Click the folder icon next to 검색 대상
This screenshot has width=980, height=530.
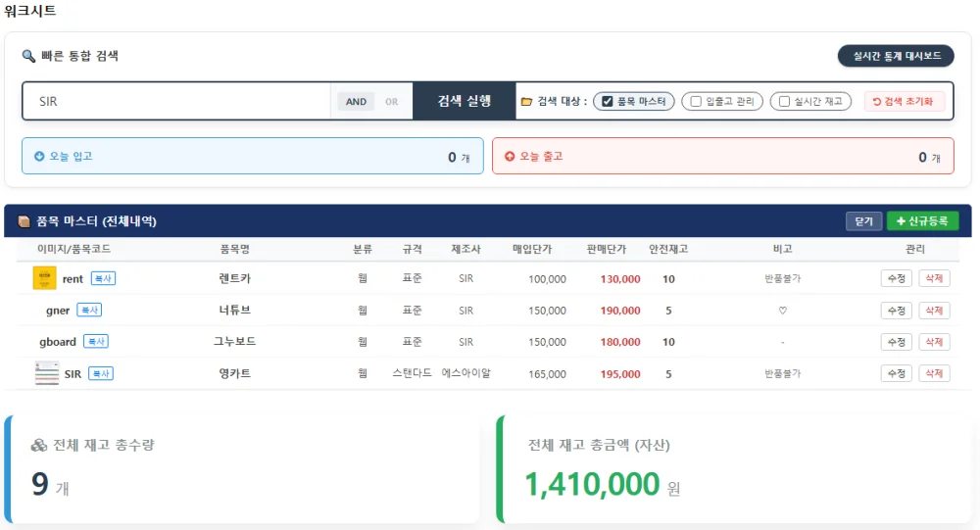(527, 101)
